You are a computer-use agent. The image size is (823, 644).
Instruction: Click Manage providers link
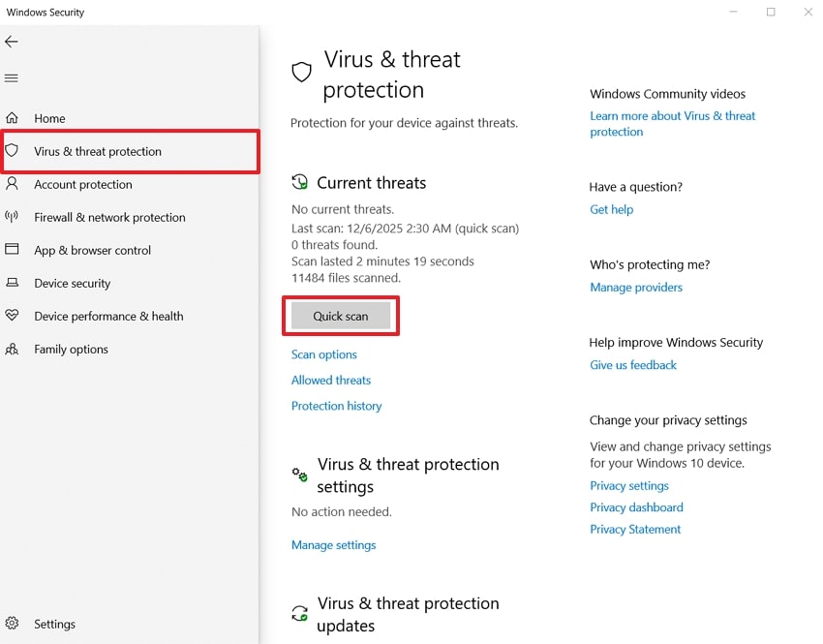click(x=636, y=288)
